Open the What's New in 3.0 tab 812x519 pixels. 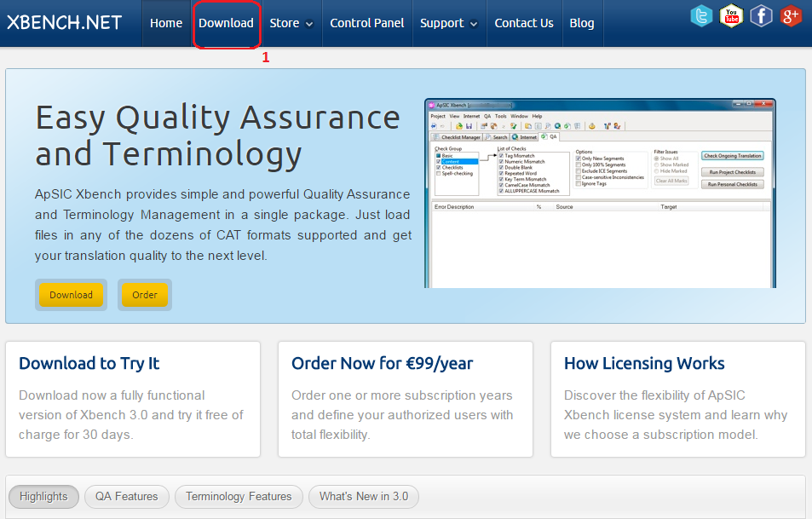point(364,497)
